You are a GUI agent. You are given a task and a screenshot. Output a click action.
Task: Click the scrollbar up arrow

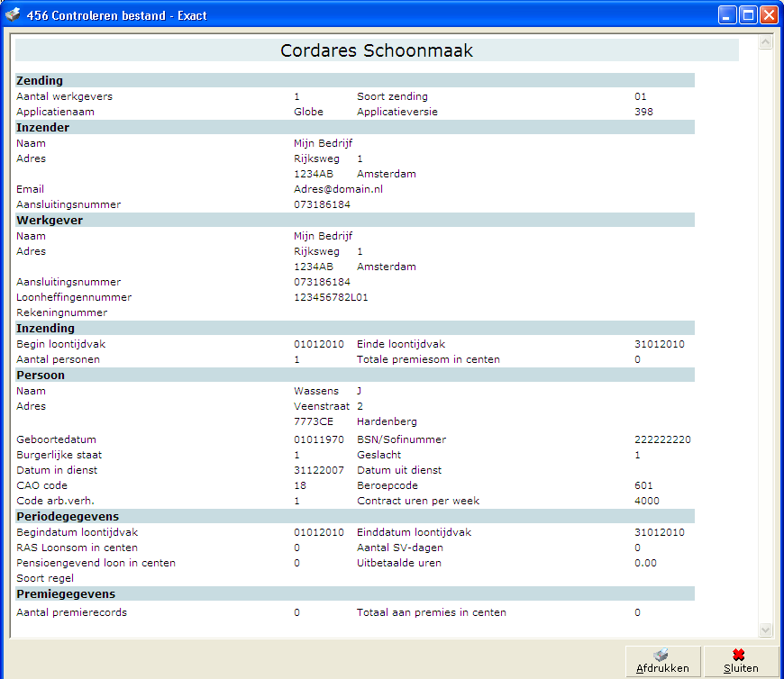pyautogui.click(x=766, y=42)
